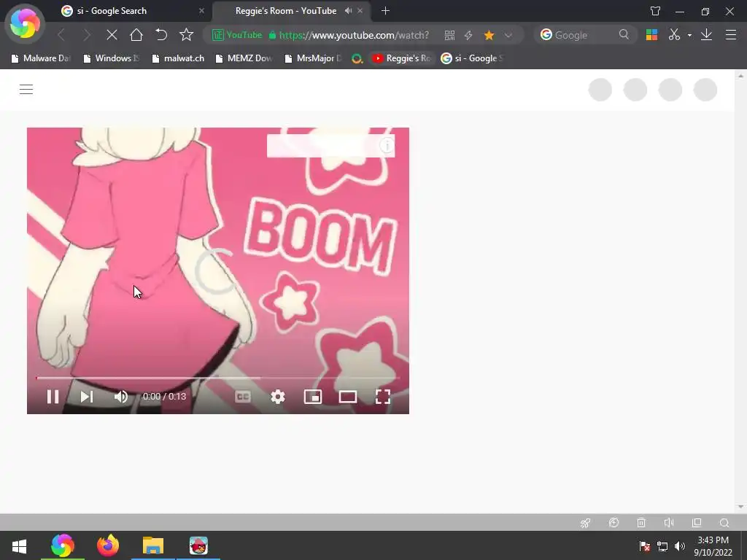Toggle the status bar sound icon
Screen dimensions: 747x560
(x=669, y=523)
